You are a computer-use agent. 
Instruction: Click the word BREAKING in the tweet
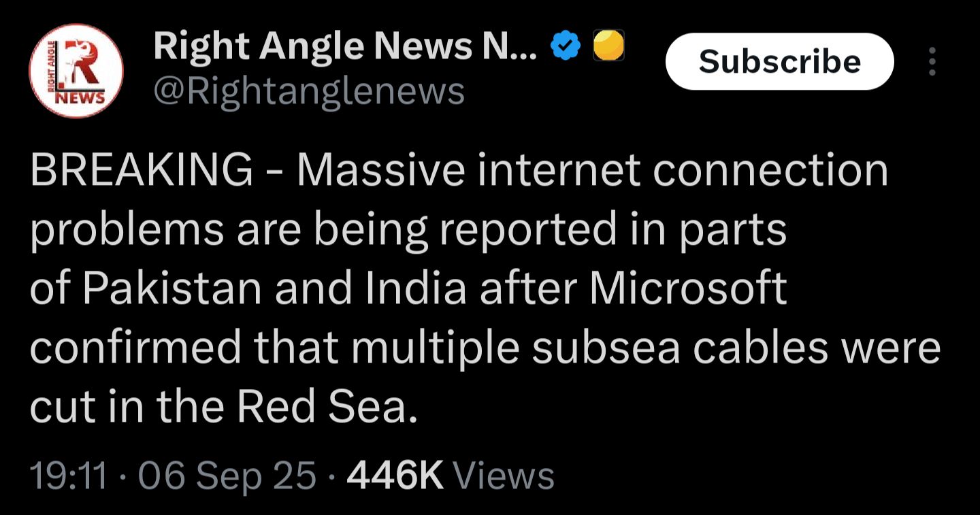point(141,170)
